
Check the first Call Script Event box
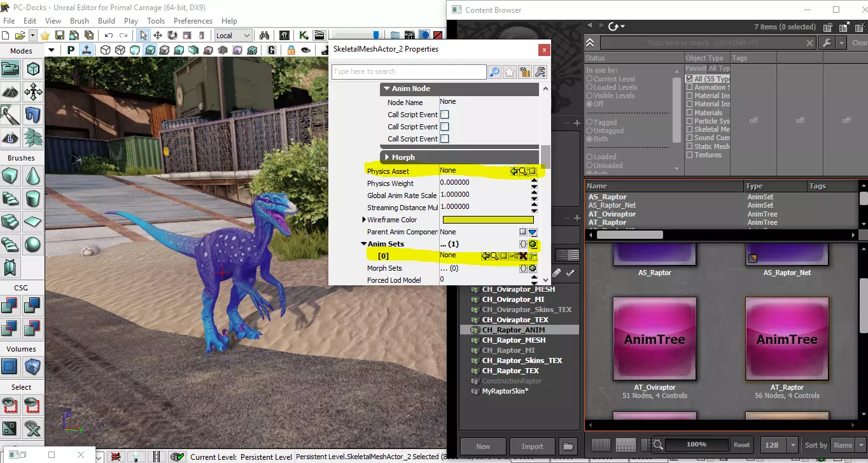pos(445,115)
